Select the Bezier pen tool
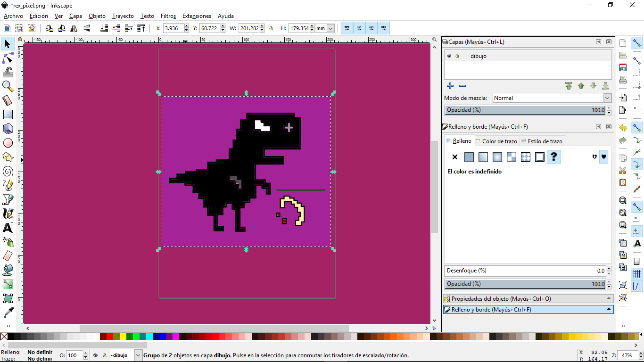Screen dimensions: 644x362 [x=8, y=199]
